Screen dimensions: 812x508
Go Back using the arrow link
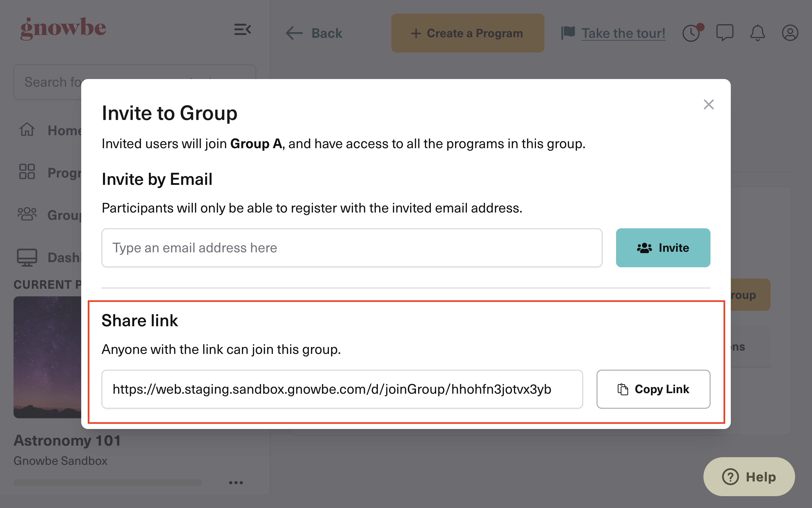[x=314, y=33]
